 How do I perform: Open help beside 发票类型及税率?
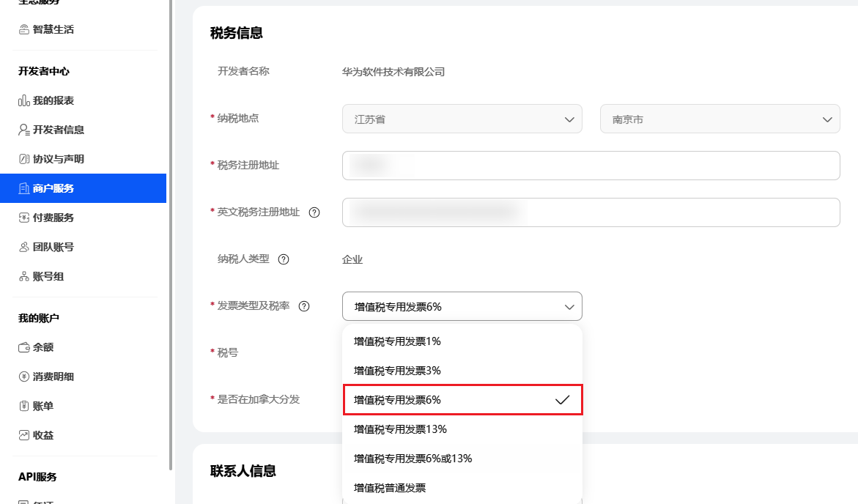304,306
